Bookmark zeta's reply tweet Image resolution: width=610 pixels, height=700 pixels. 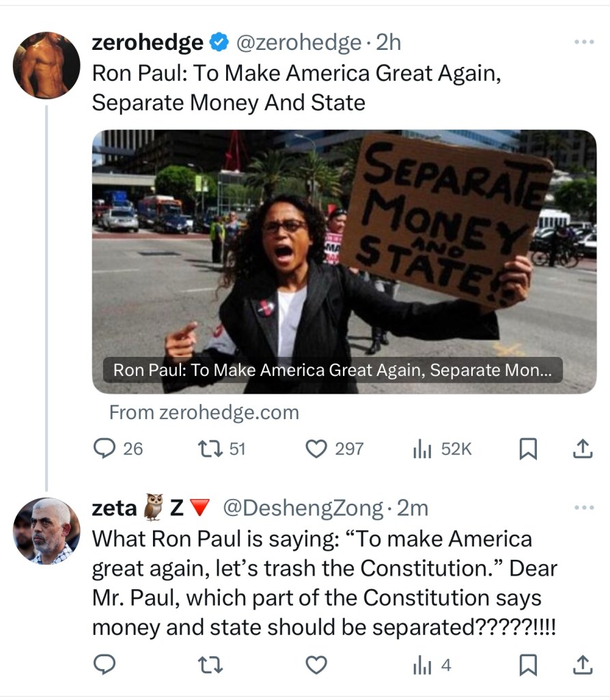527,664
